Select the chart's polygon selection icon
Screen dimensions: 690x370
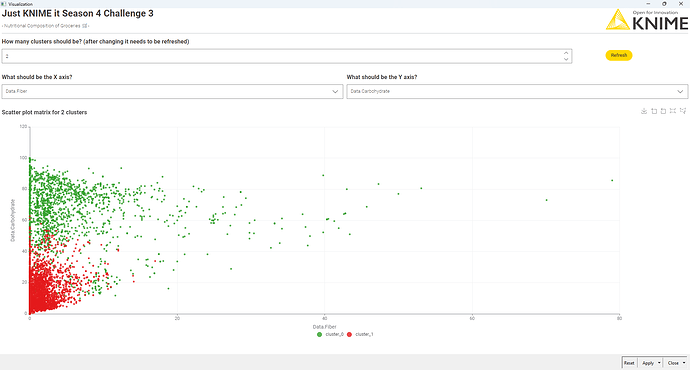pyautogui.click(x=683, y=111)
